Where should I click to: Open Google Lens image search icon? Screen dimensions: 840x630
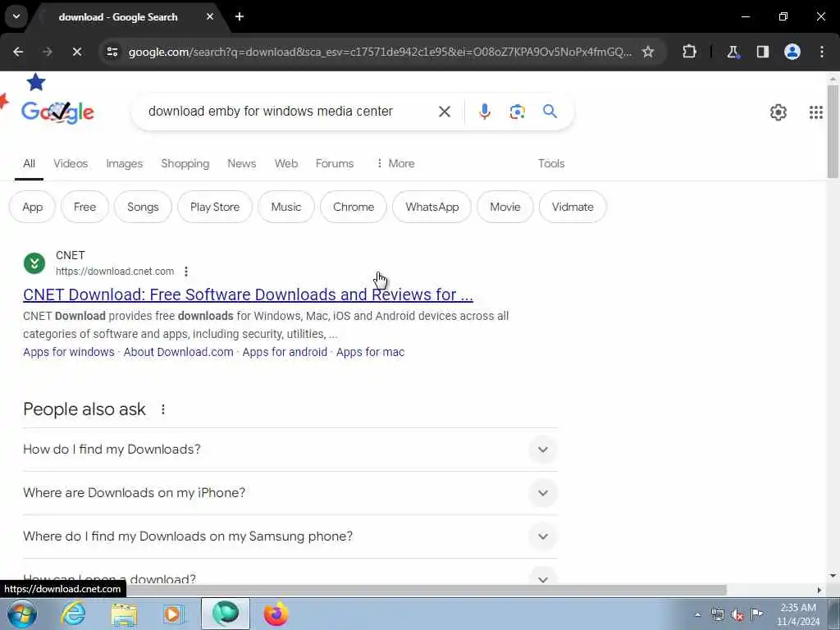517,112
